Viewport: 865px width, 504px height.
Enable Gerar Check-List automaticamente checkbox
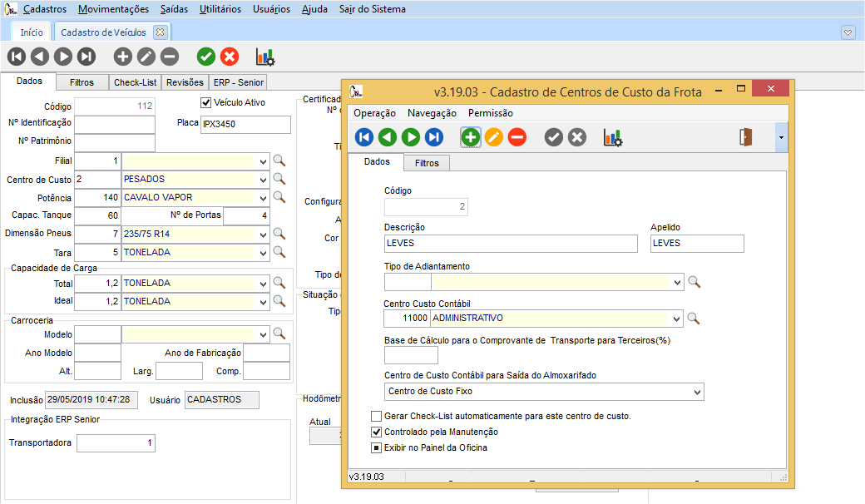[377, 416]
